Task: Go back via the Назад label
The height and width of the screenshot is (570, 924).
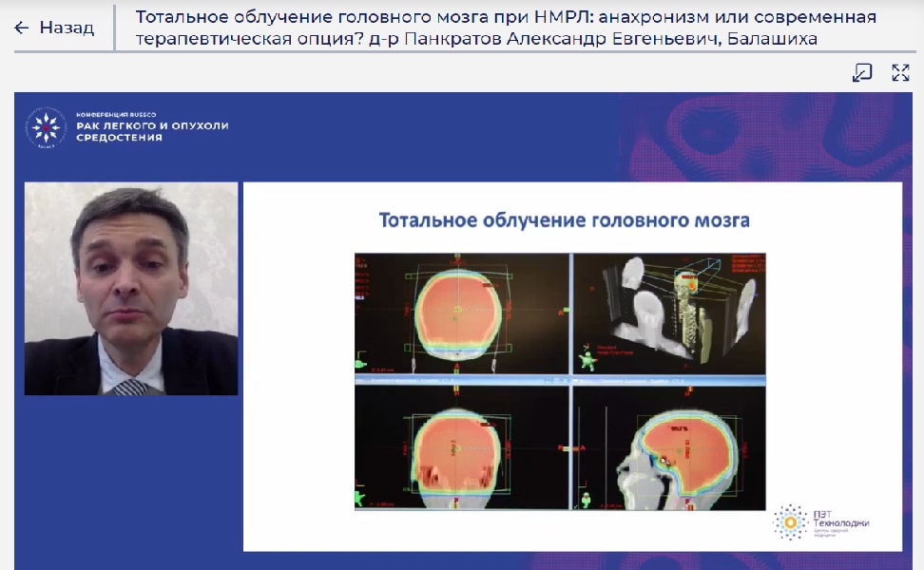Action: [x=67, y=28]
